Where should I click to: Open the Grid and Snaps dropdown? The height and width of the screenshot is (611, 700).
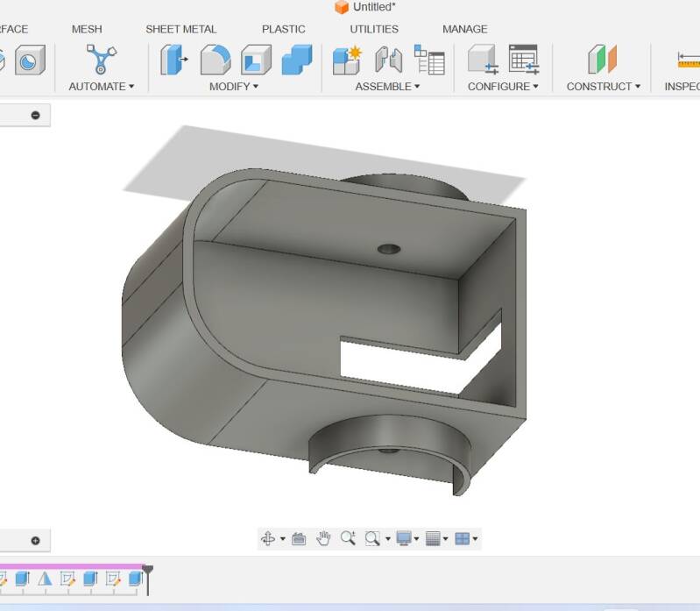445,539
